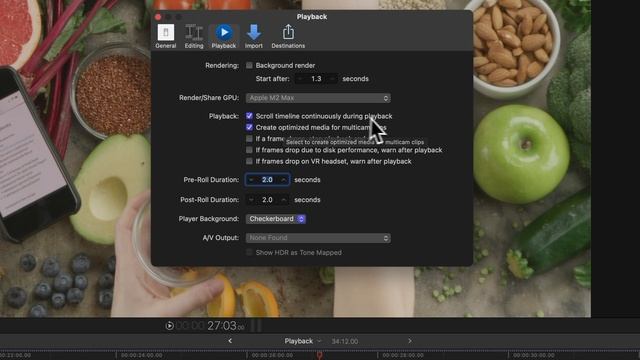Open the General settings pane
The image size is (640, 360).
(166, 36)
